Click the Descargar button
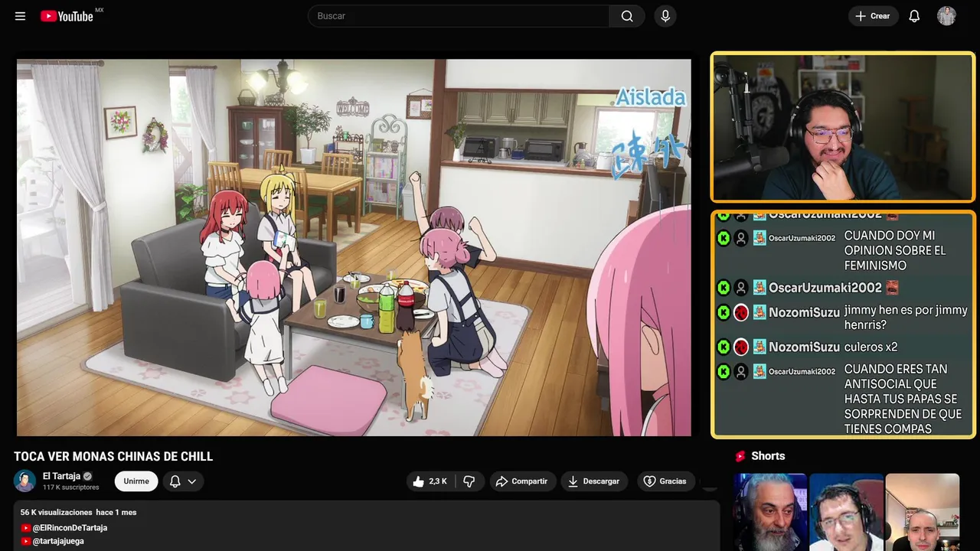Viewport: 980px width, 551px height. 593,481
